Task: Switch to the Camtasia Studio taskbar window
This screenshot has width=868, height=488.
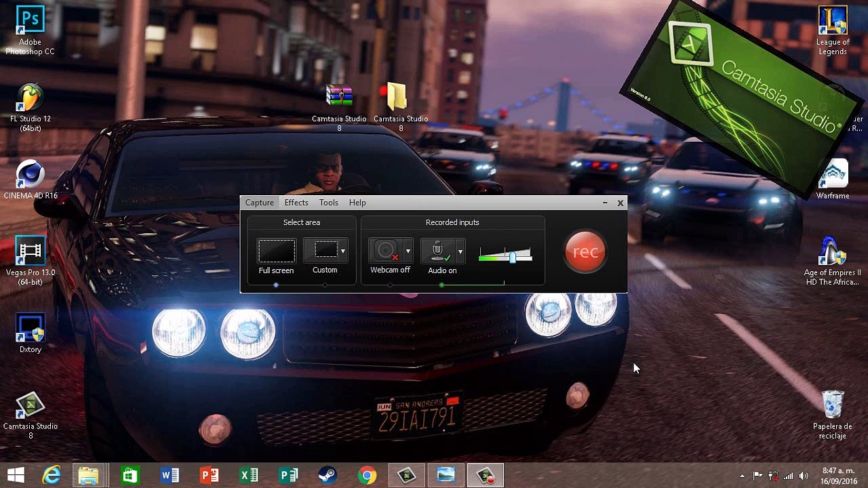Action: (x=406, y=475)
